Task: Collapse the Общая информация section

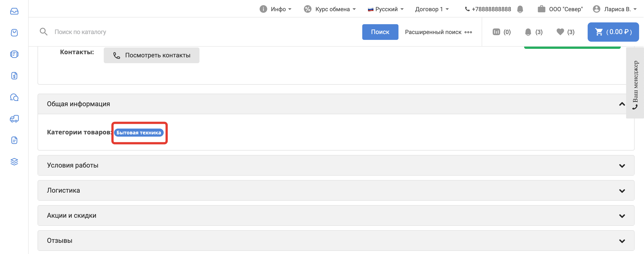Action: [x=622, y=104]
